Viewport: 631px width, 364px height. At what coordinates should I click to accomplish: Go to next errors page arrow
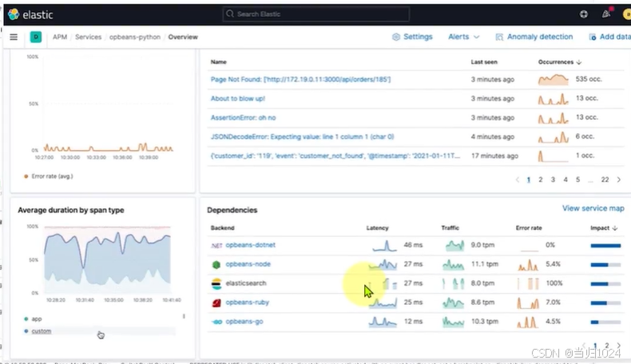(619, 180)
